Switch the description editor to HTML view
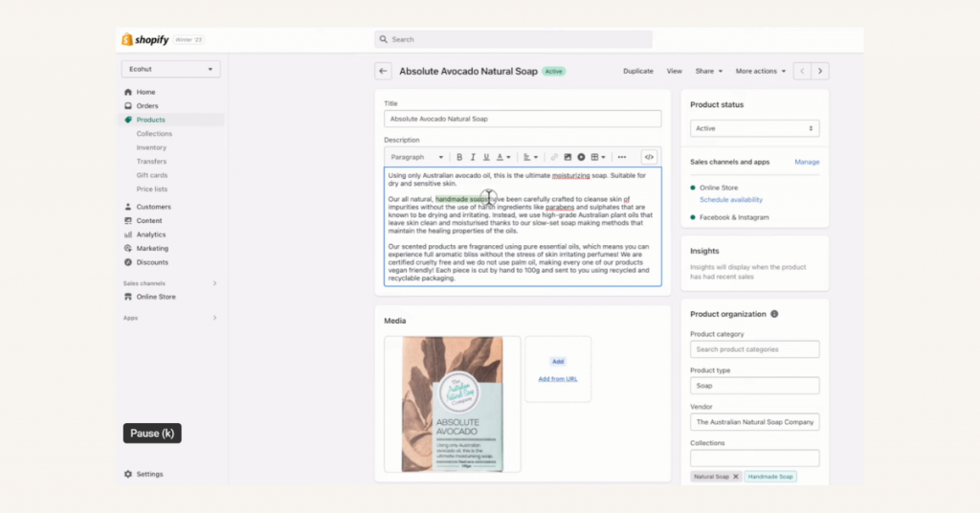980x513 pixels. pyautogui.click(x=650, y=158)
